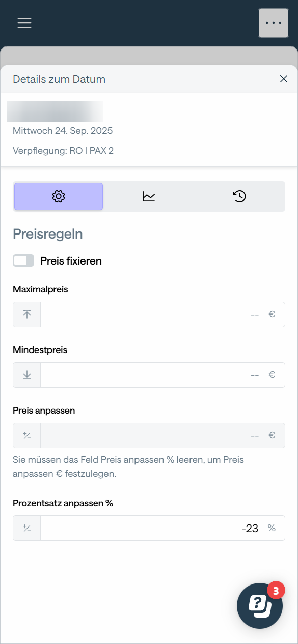Click the euro symbol in Maximalpreis field
Image resolution: width=298 pixels, height=644 pixels.
coord(272,314)
